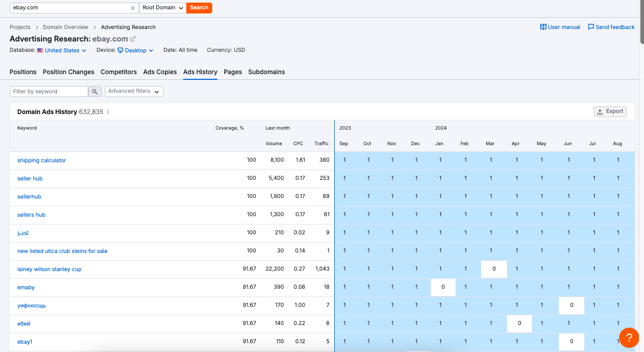Click Send feedback link
644x352 pixels.
click(611, 27)
